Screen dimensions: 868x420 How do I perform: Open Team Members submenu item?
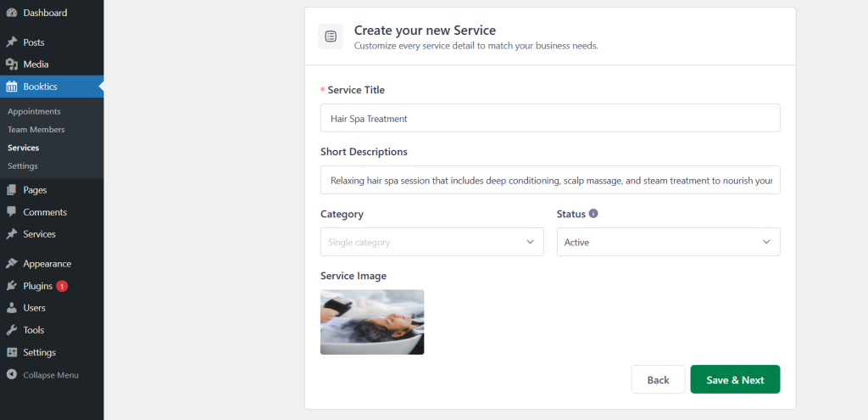[x=36, y=130]
